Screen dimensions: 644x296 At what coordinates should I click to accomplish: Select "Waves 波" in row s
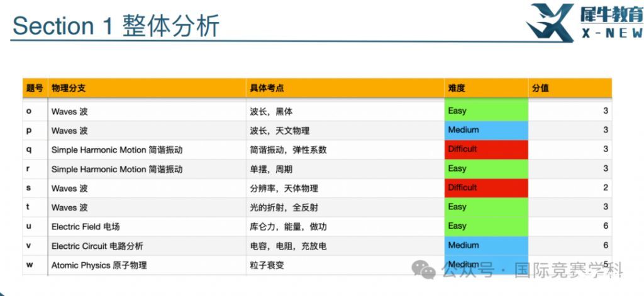[69, 189]
